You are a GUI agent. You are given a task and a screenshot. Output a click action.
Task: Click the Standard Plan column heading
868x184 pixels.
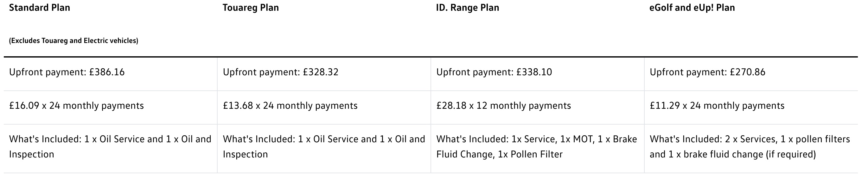click(39, 8)
